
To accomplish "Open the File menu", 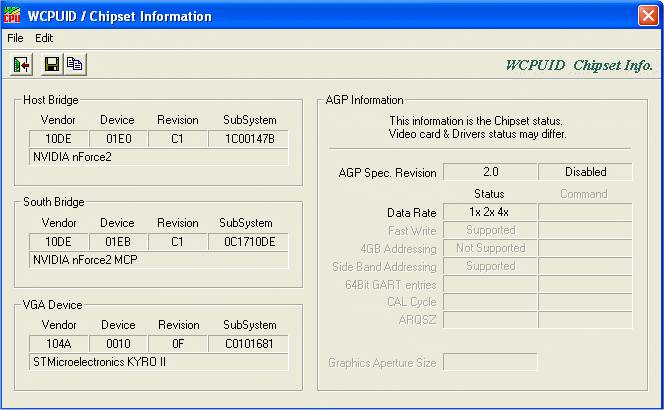I will pyautogui.click(x=15, y=38).
